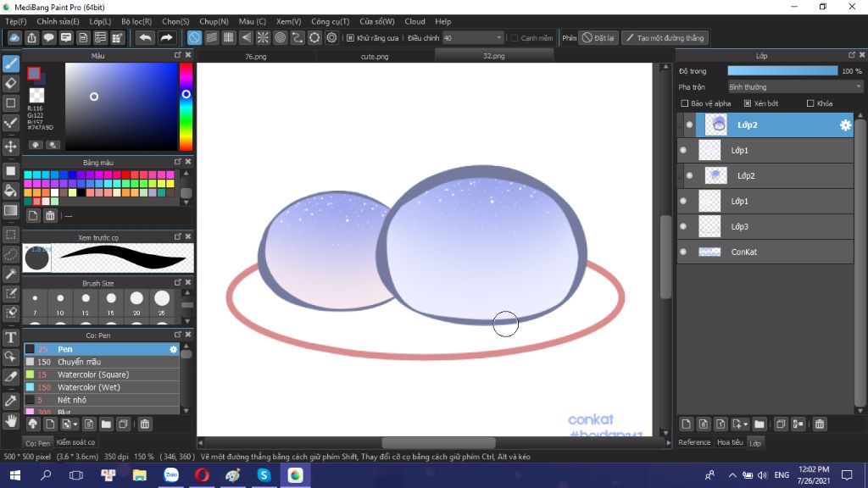Switch to the cute.png tab
The height and width of the screenshot is (488, 868).
tap(375, 56)
